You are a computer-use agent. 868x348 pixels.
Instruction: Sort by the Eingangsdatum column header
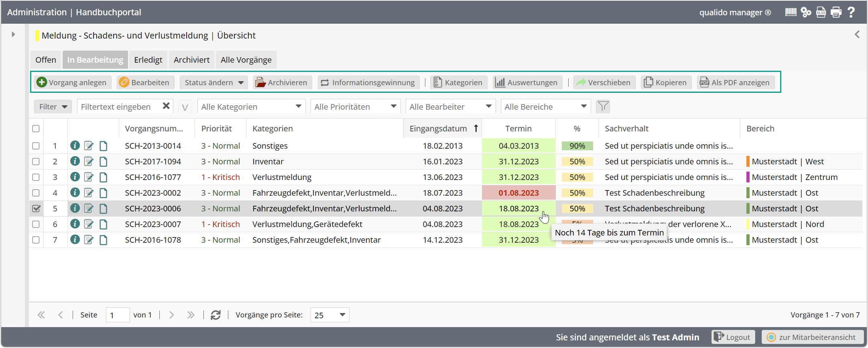(x=443, y=129)
